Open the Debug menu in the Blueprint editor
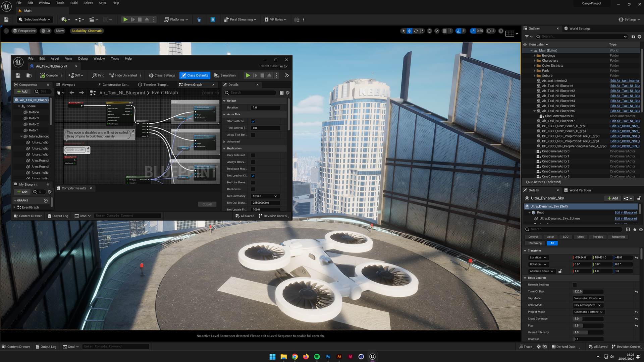This screenshot has height=362, width=644. [83, 58]
